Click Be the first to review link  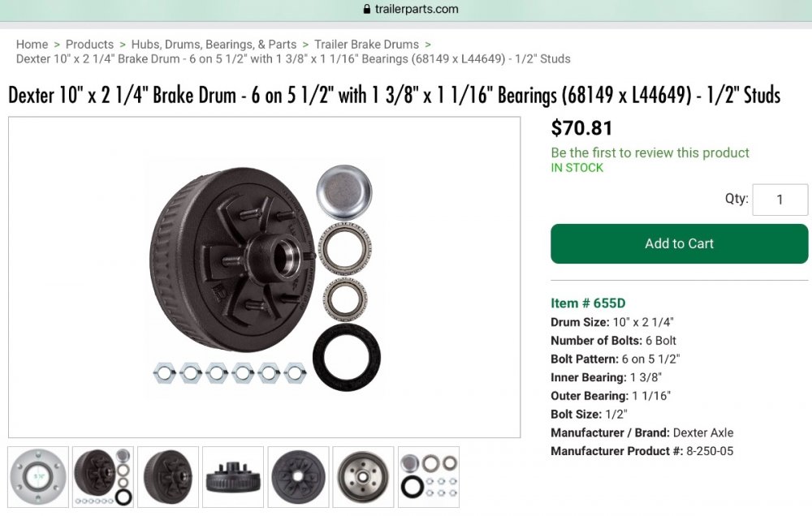[x=650, y=153]
